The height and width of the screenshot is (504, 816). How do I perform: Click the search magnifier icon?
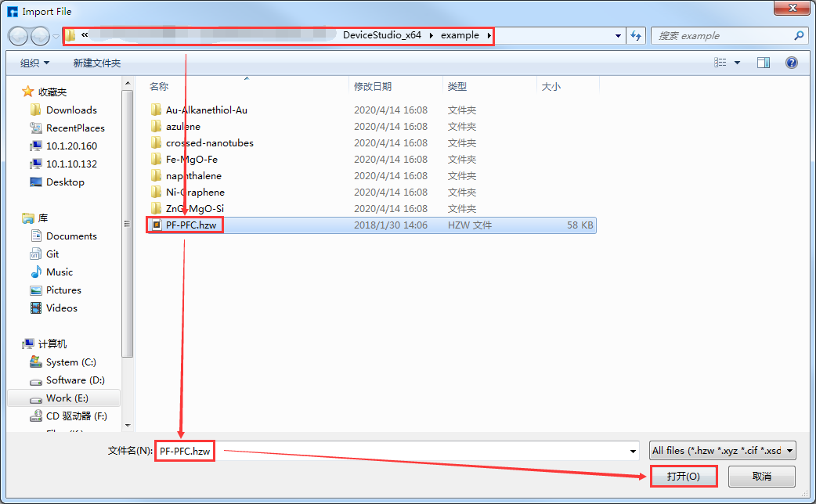799,36
